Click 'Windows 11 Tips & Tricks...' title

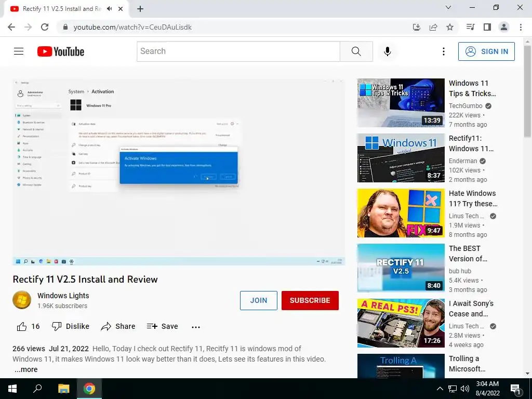coord(472,88)
